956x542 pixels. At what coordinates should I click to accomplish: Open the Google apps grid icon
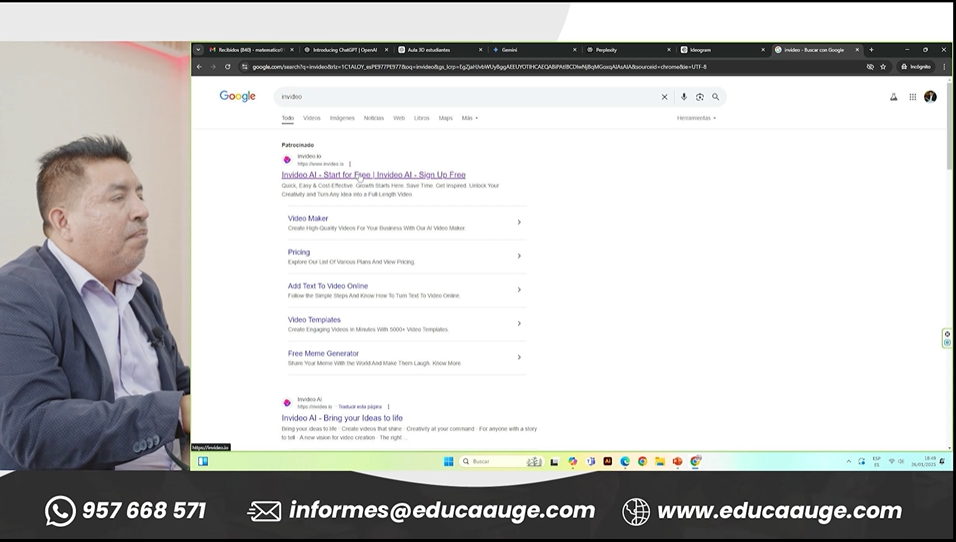click(913, 97)
